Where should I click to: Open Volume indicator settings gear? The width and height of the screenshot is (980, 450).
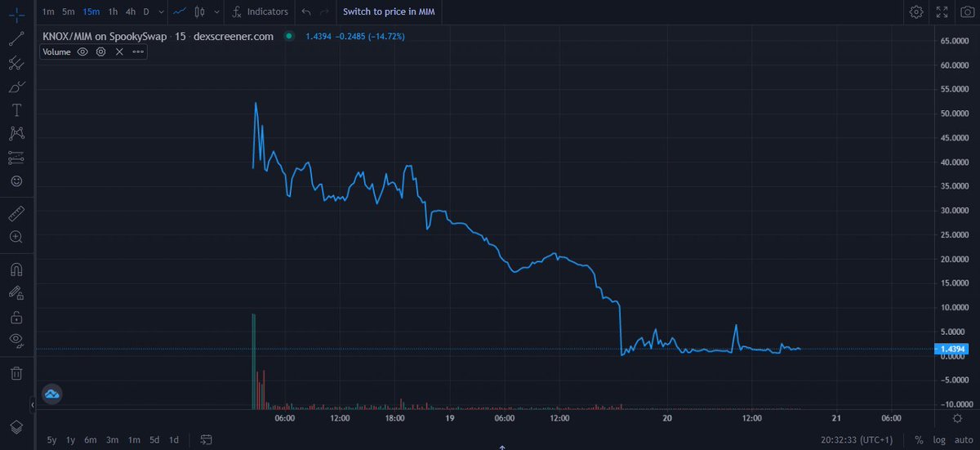pyautogui.click(x=100, y=51)
